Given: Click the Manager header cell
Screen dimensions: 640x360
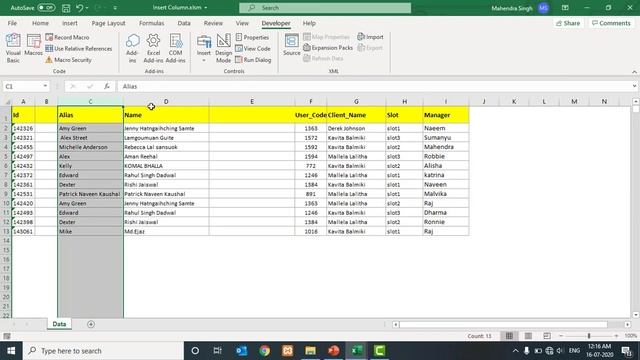Looking at the screenshot, I should tap(446, 115).
